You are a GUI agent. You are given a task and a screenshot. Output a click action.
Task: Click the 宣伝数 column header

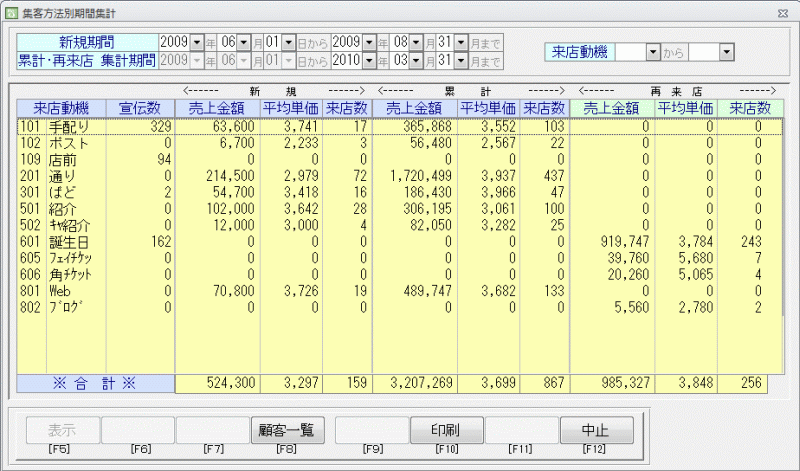click(x=140, y=108)
